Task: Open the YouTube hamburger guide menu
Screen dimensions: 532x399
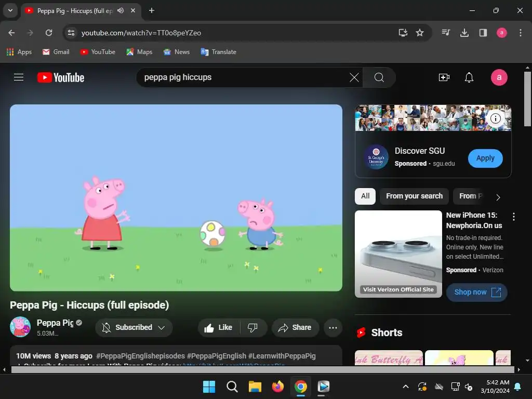Action: tap(19, 77)
